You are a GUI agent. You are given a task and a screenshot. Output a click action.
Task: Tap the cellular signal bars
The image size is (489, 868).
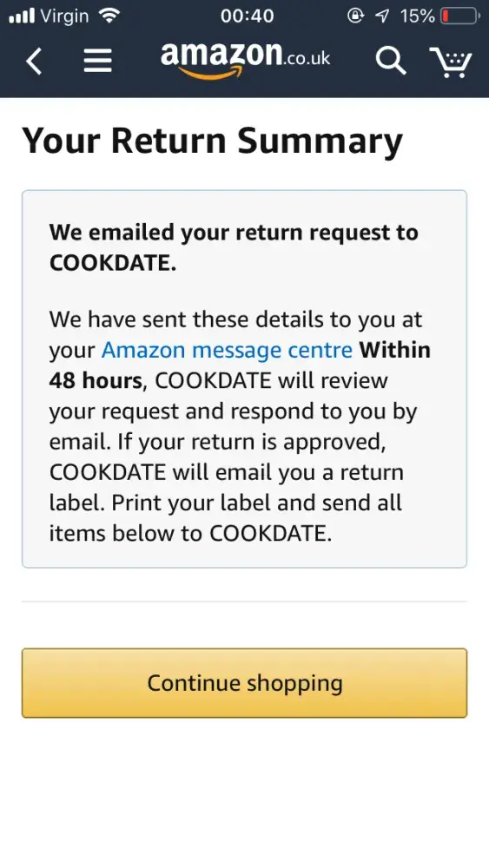(x=23, y=16)
